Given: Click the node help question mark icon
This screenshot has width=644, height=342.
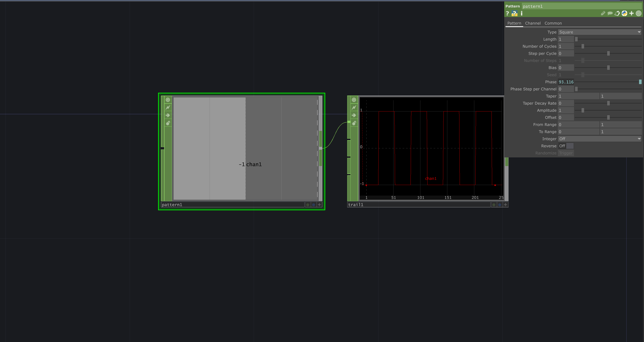Looking at the screenshot, I should 507,14.
